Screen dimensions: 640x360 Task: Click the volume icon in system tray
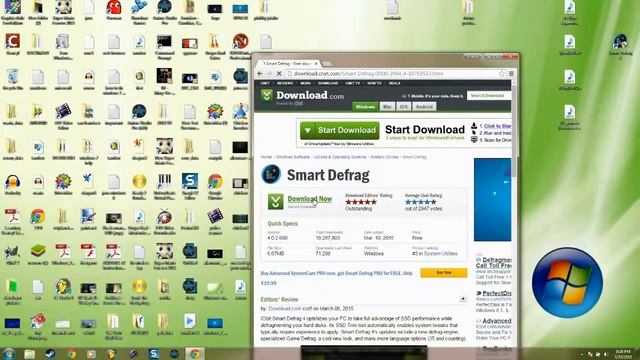click(x=605, y=354)
